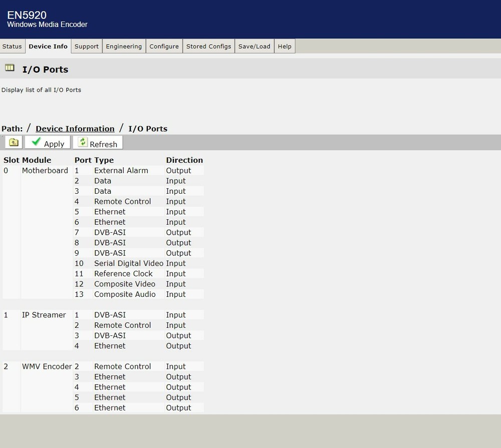Click the WMV Encoder module cell
This screenshot has width=501, height=448.
pyautogui.click(x=47, y=366)
